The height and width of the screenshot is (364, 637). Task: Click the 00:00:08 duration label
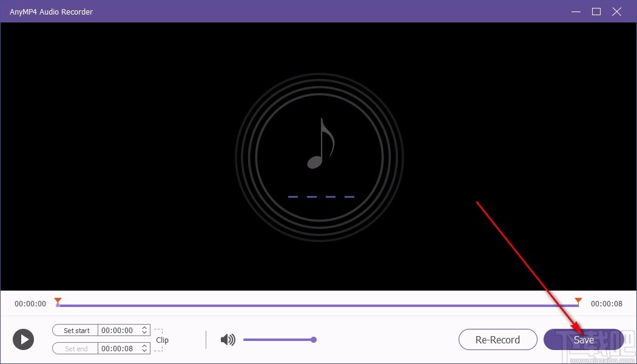click(x=607, y=303)
